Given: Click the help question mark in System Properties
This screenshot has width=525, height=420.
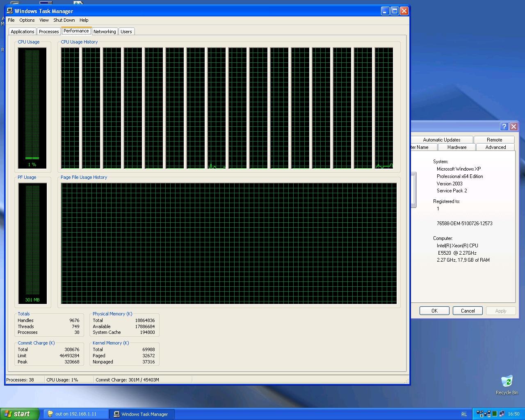Looking at the screenshot, I should coord(504,126).
